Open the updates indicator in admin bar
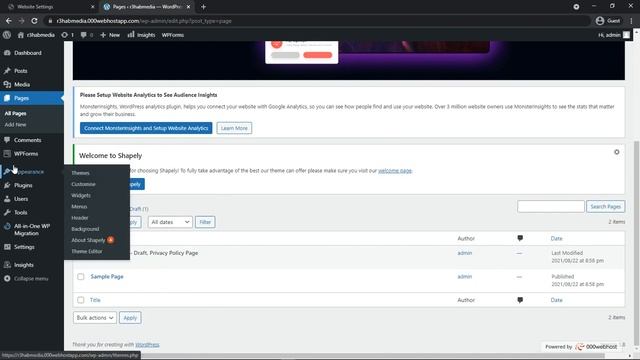640x360 pixels. tap(67, 35)
